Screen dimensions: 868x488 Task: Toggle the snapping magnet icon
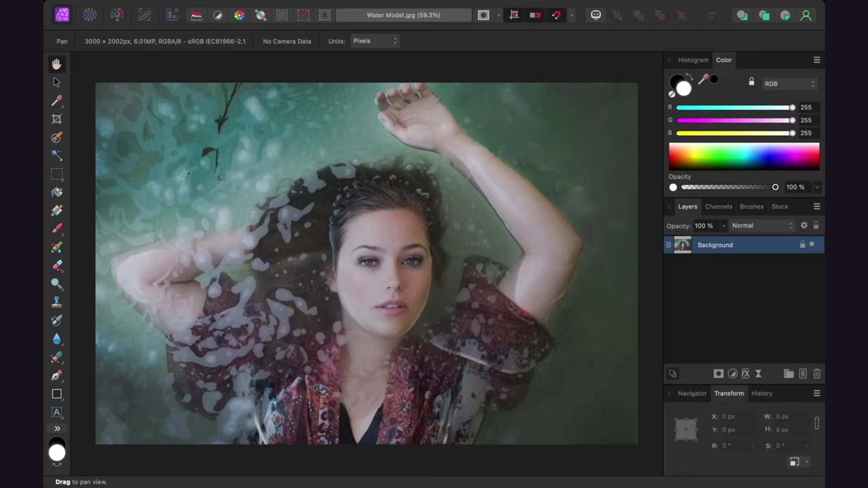point(556,15)
